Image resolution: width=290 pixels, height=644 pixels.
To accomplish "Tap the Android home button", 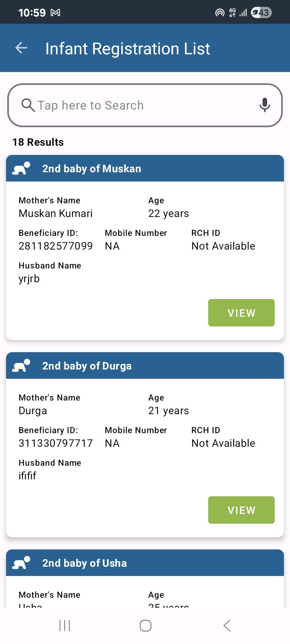I will point(145,625).
